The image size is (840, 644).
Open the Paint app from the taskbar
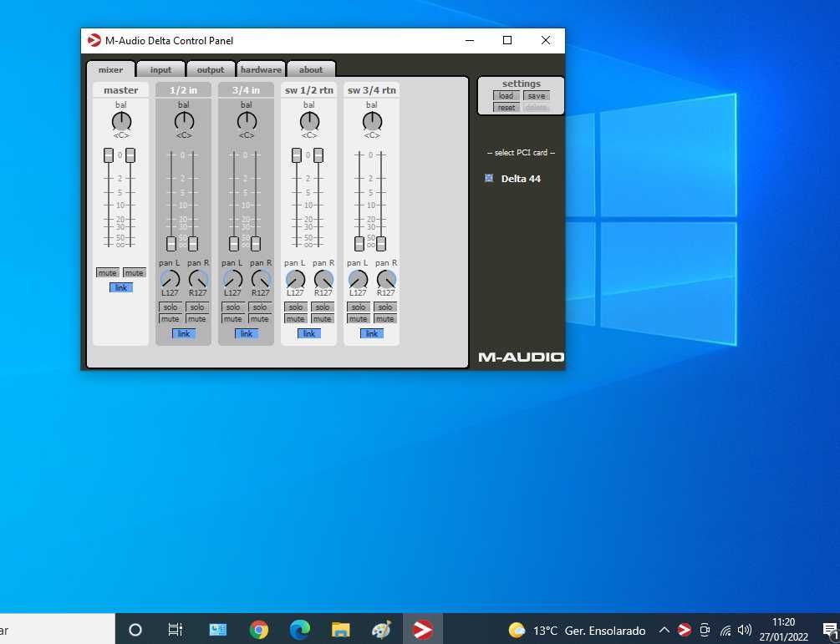[381, 630]
